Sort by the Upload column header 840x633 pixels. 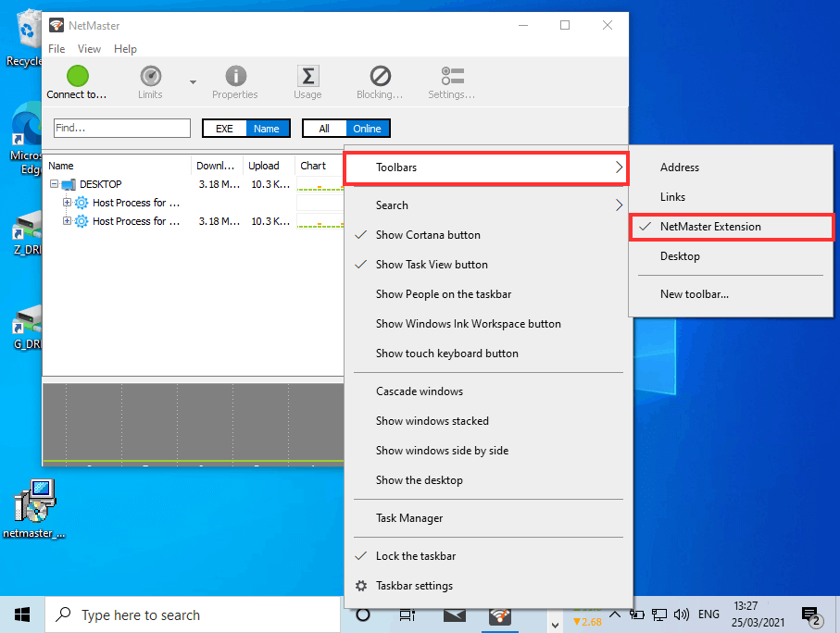pyautogui.click(x=269, y=166)
